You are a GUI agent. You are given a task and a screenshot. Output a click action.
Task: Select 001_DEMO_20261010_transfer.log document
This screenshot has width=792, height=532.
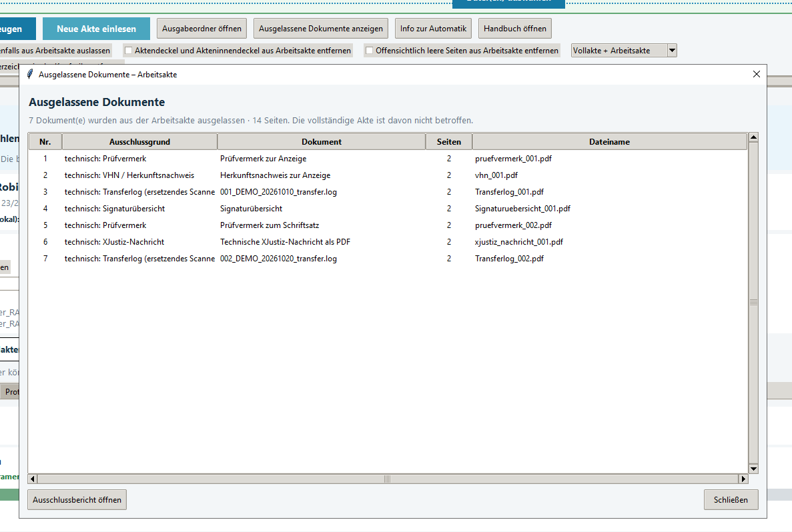tap(278, 192)
